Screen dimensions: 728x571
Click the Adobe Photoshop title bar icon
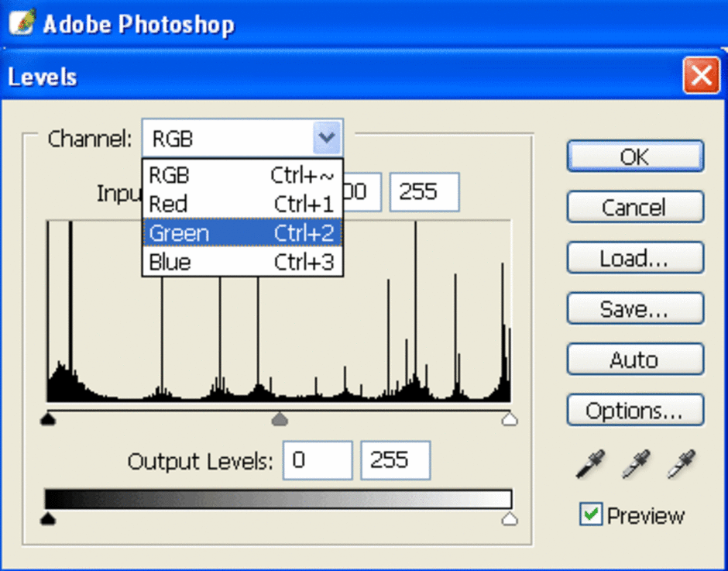22,22
